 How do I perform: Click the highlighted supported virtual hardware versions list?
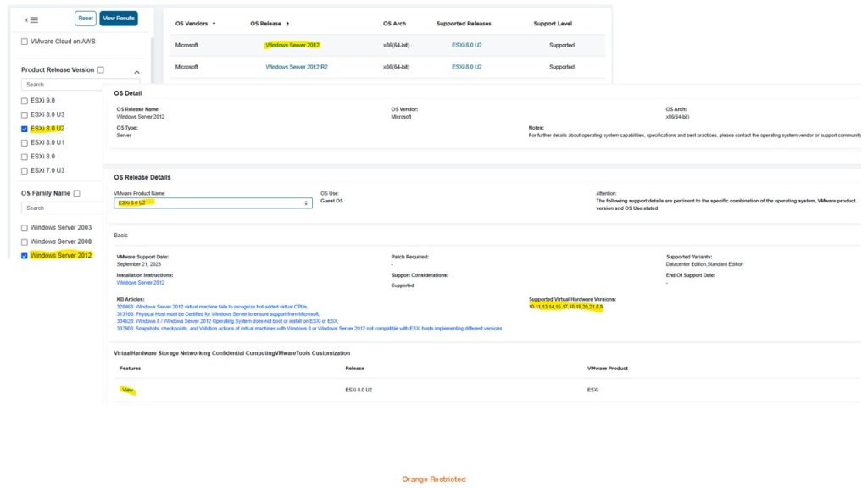click(x=565, y=307)
